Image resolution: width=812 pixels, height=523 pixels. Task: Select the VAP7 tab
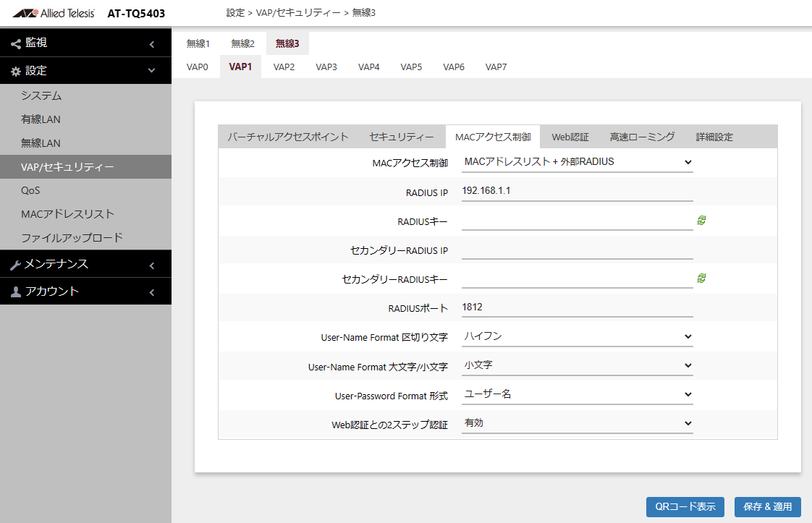tap(496, 67)
